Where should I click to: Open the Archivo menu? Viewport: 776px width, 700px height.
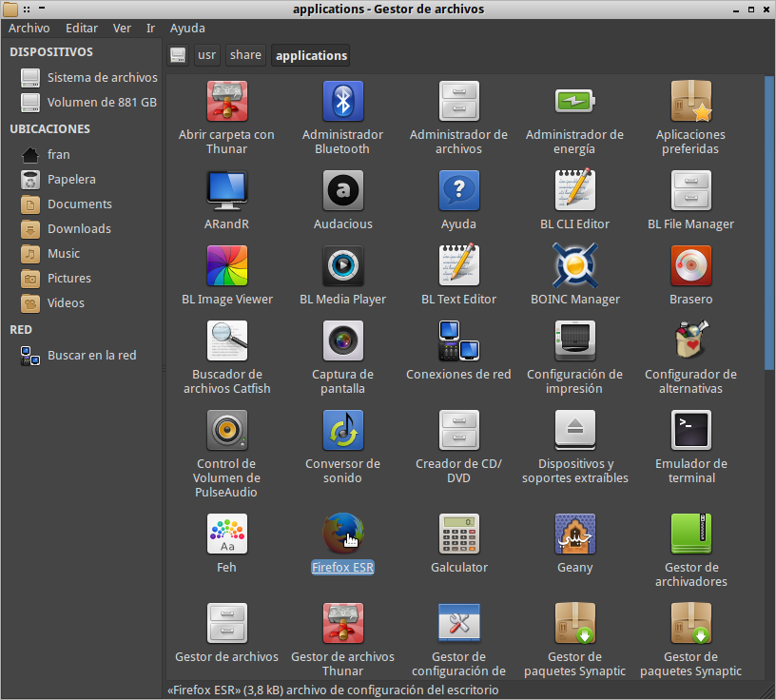[x=29, y=28]
